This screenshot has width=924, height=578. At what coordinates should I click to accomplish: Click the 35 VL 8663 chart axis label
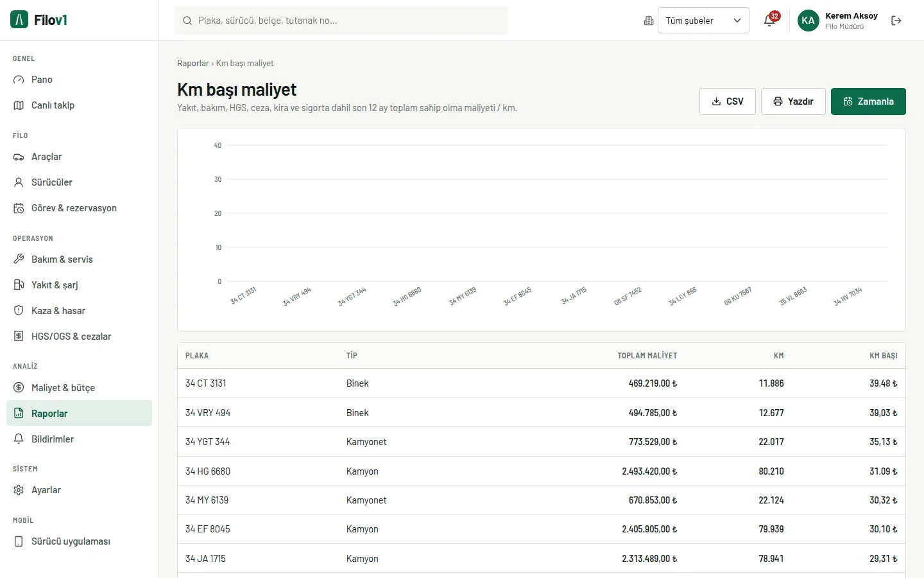[793, 297]
